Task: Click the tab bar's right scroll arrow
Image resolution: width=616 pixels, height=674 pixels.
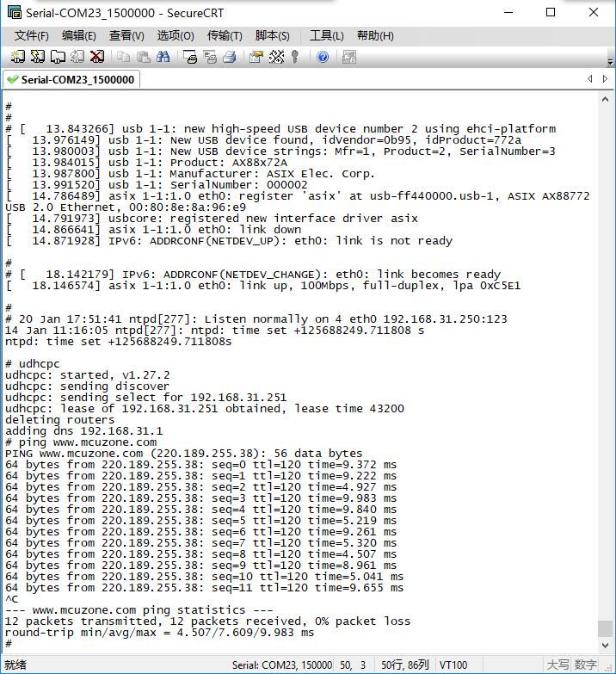Action: tap(607, 78)
